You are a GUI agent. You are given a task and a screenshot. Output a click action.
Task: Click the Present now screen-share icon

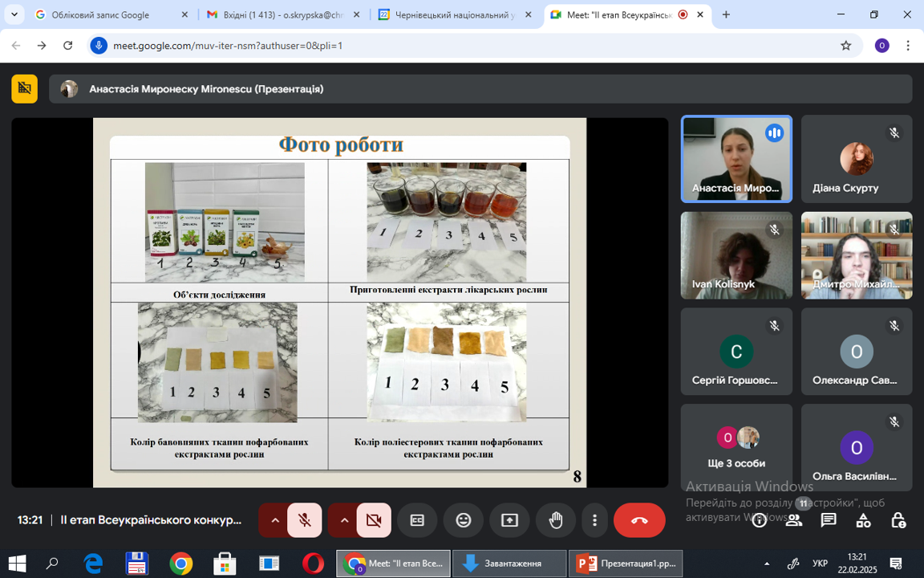510,520
